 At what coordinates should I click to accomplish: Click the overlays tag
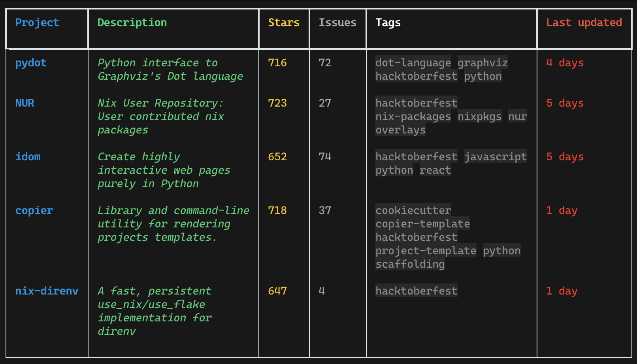point(401,130)
